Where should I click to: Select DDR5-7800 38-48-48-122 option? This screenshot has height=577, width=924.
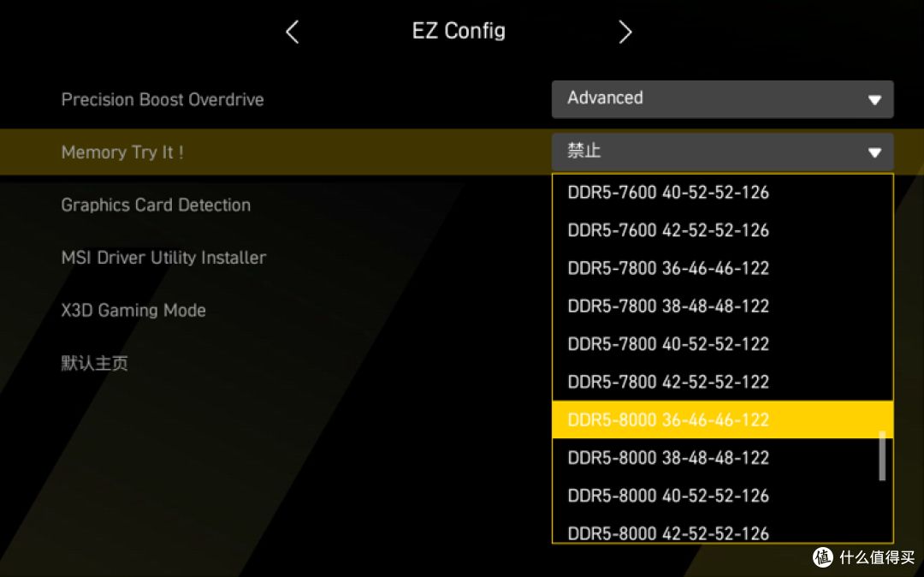[x=722, y=306]
